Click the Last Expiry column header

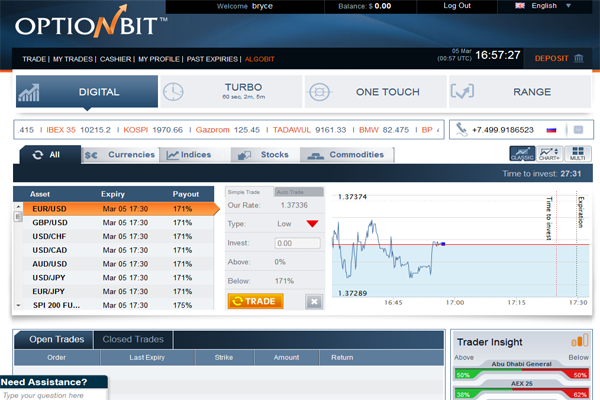click(x=147, y=358)
